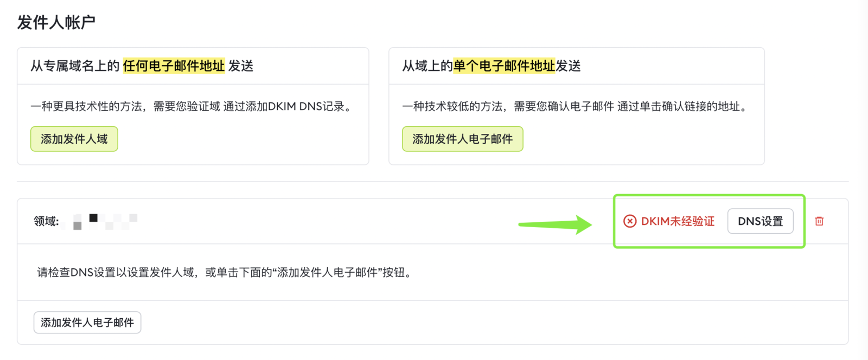This screenshot has height=360, width=868.
Task: Click the highlighted 单个电子邮件地址 text
Action: point(504,66)
